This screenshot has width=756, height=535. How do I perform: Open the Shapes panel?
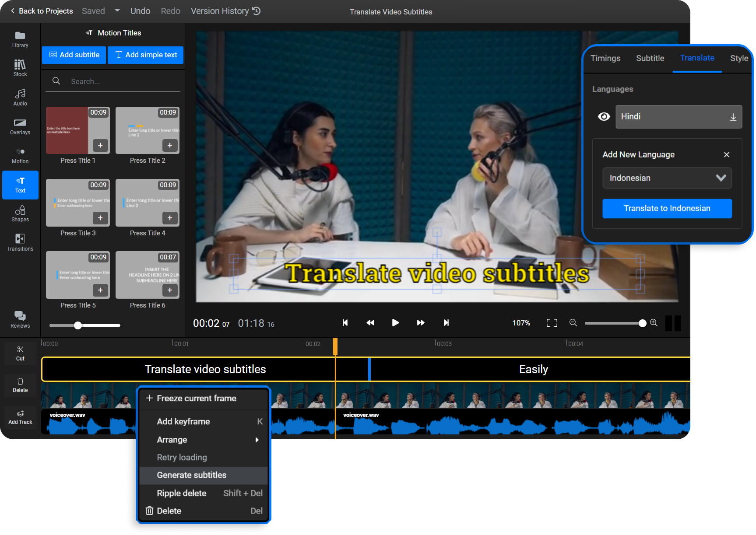tap(20, 213)
